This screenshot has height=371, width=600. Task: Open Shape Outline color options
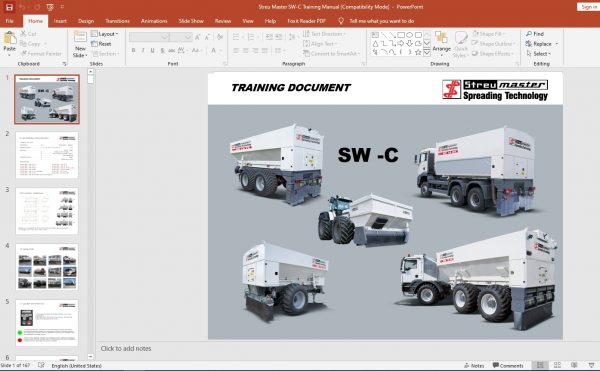coord(494,44)
